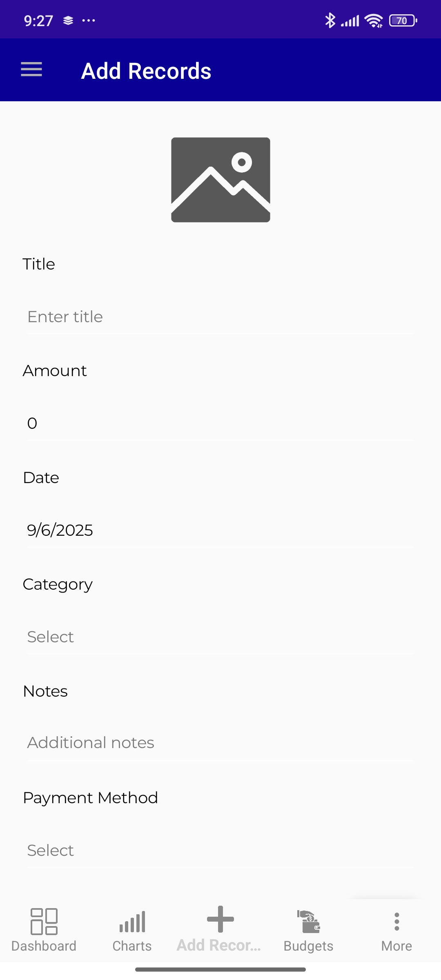This screenshot has height=980, width=441.
Task: Tap the More three-dot icon
Action: (396, 922)
